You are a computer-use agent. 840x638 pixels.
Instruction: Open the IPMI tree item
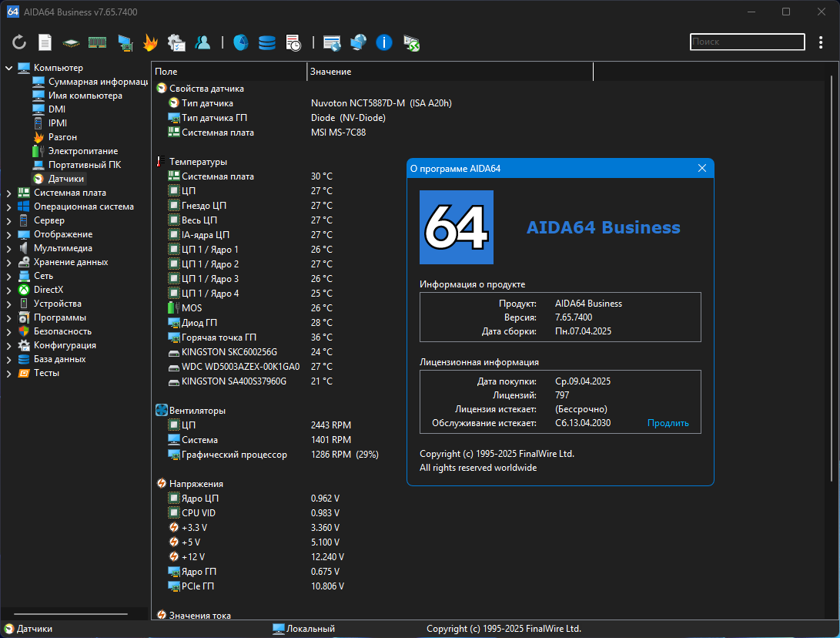click(57, 123)
